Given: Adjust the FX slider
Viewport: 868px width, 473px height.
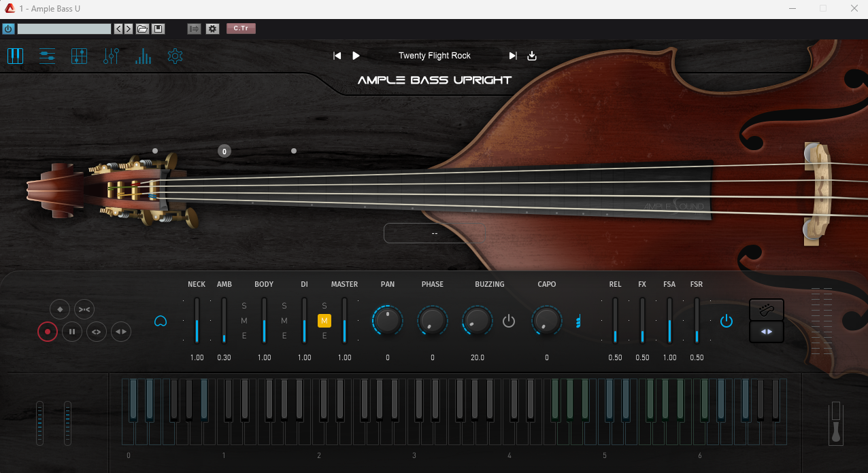Looking at the screenshot, I should tap(642, 321).
